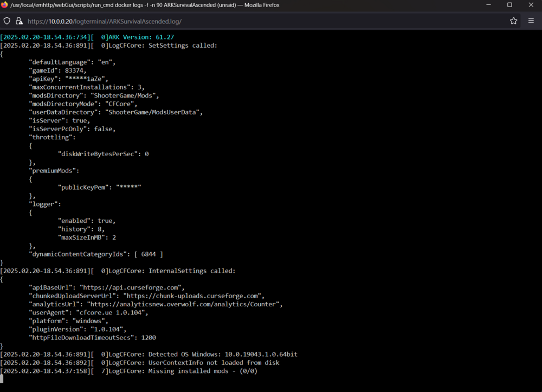The height and width of the screenshot is (392, 542).
Task: Click the "platform": "windows" line
Action: 68,321
